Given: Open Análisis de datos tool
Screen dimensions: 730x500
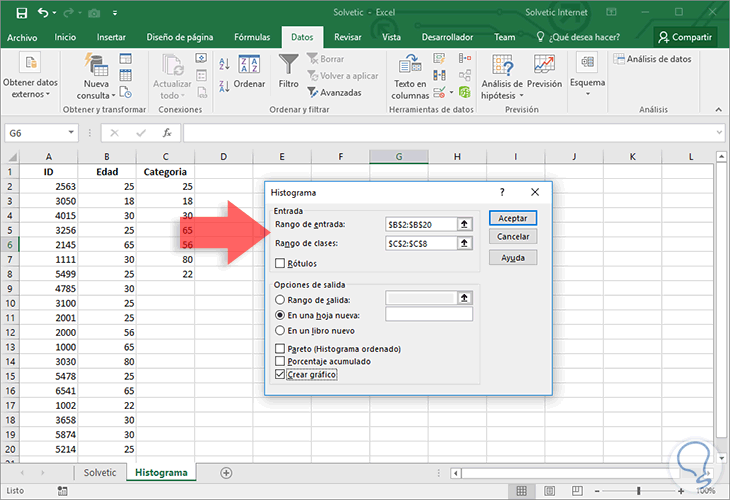Looking at the screenshot, I should point(651,59).
